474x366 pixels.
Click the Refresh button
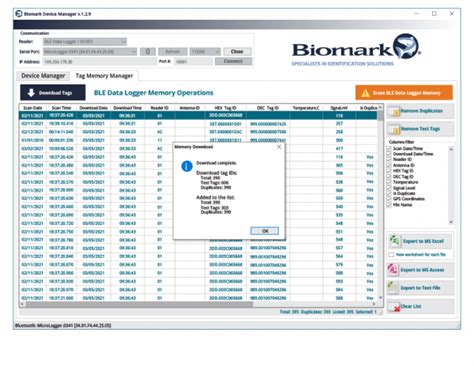172,52
